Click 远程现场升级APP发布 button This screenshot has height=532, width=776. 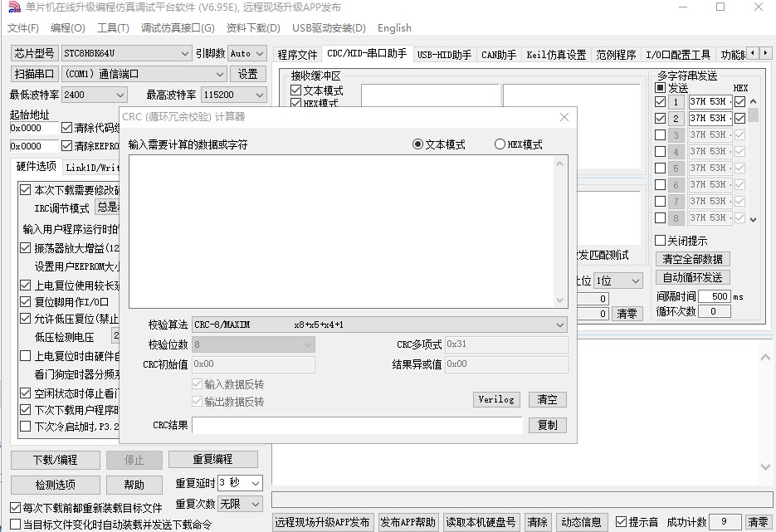(x=322, y=522)
